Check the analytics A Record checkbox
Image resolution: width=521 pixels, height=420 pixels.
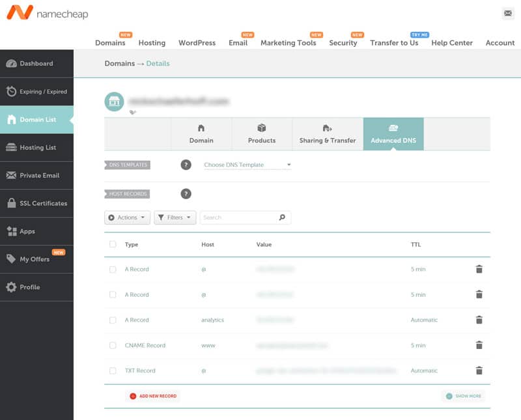[113, 320]
